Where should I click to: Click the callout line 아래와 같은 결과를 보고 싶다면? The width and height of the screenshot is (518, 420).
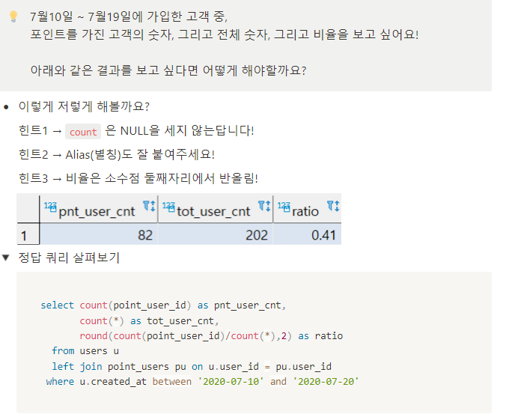(168, 70)
